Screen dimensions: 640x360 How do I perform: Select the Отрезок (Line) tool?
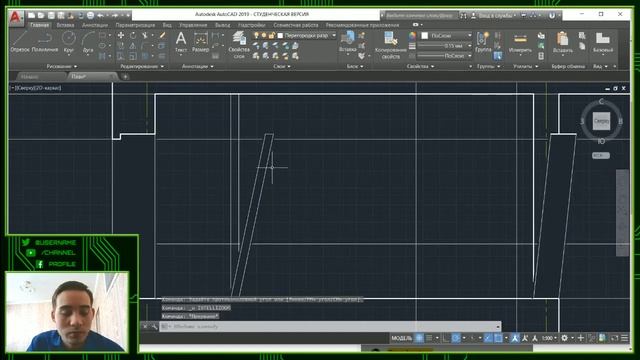[x=20, y=42]
